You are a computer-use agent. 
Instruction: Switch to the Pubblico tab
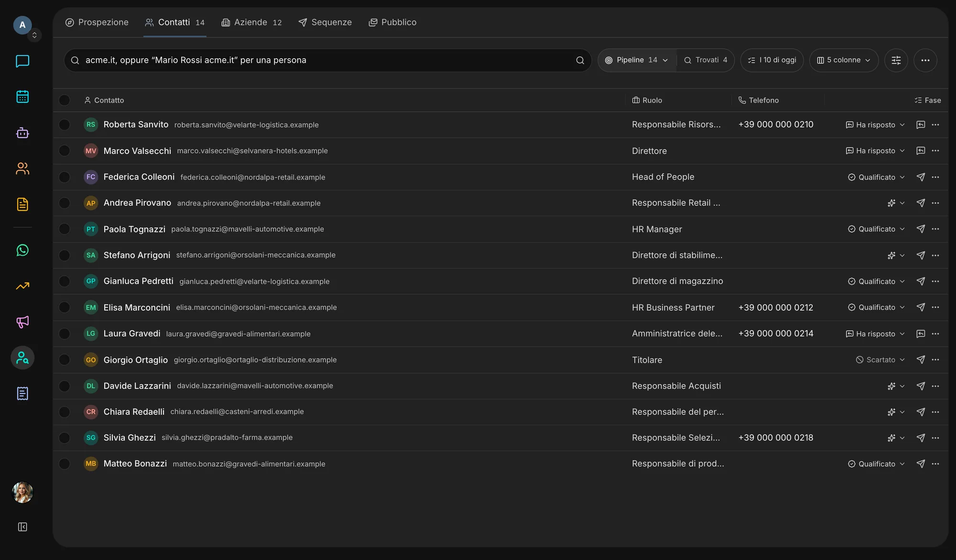tap(392, 22)
